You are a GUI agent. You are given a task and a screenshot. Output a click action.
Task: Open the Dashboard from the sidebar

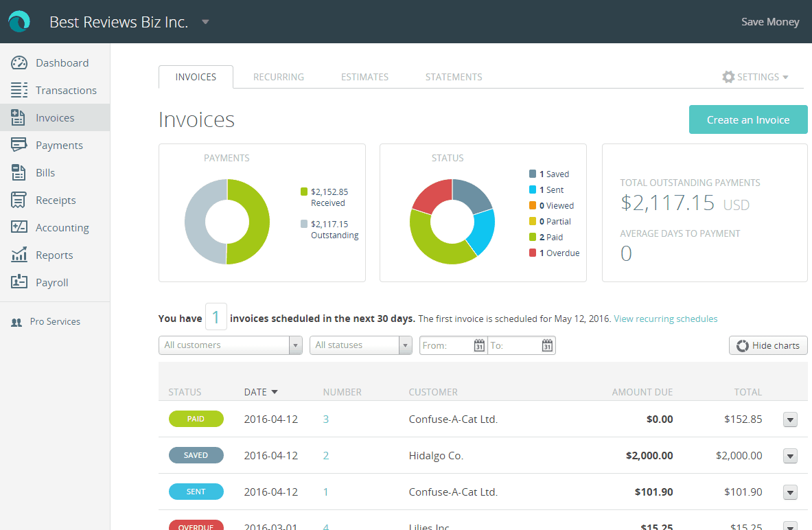[x=62, y=62]
